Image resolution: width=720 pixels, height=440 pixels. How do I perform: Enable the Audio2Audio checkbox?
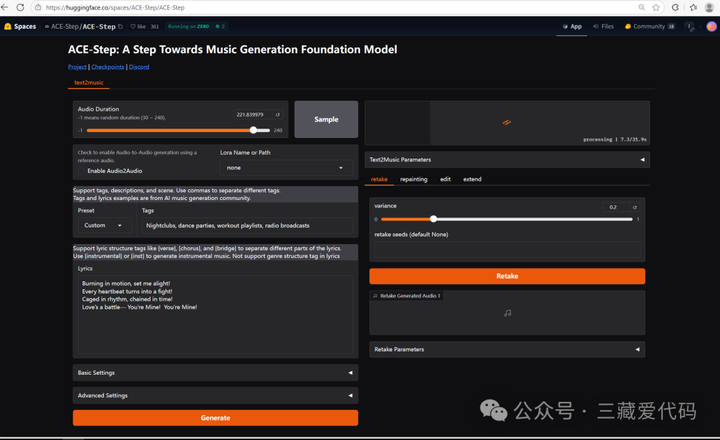82,171
